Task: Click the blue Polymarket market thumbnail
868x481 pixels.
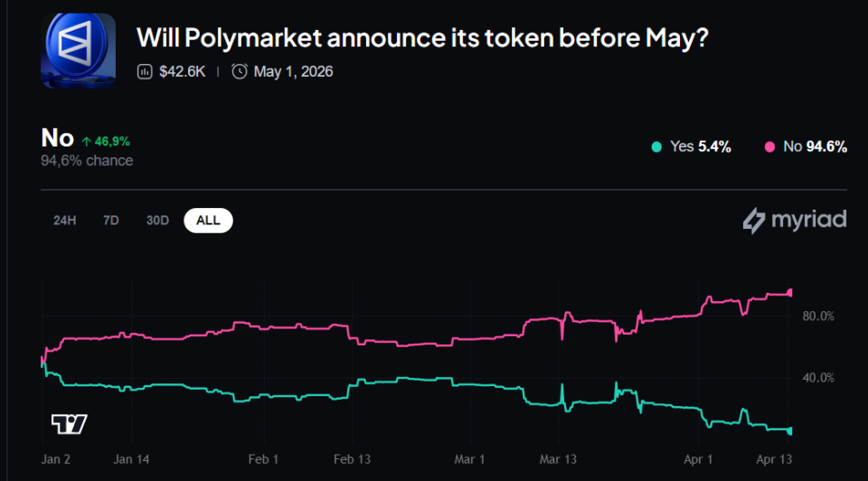Action: (78, 50)
